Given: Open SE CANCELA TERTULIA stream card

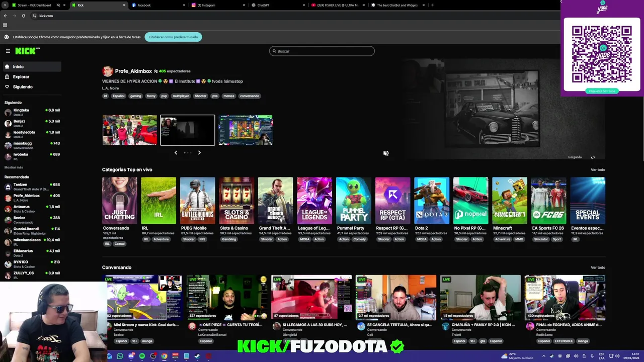Looking at the screenshot, I should pos(396,297).
